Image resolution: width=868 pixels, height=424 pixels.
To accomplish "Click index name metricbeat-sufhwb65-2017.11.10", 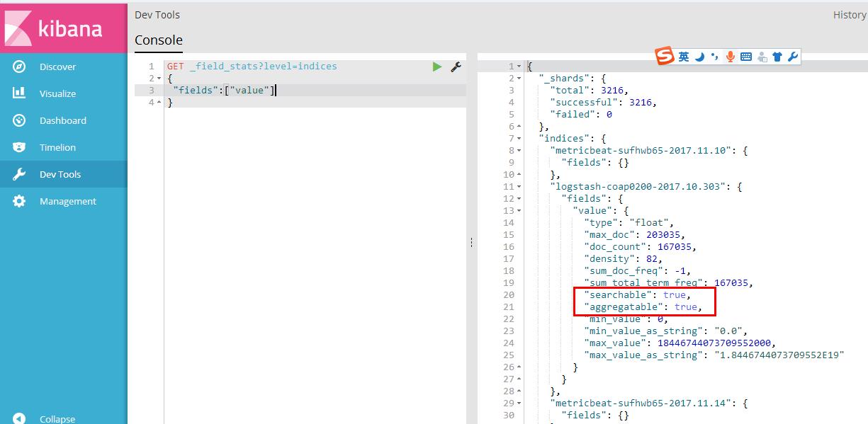I will coord(640,151).
